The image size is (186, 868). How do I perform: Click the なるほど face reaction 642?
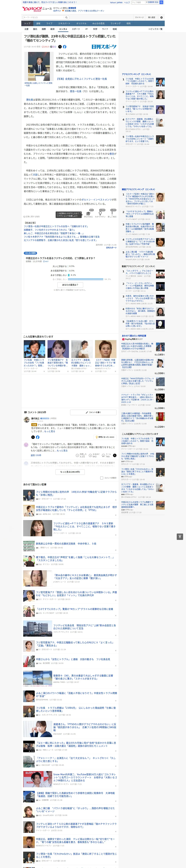[94, 455]
